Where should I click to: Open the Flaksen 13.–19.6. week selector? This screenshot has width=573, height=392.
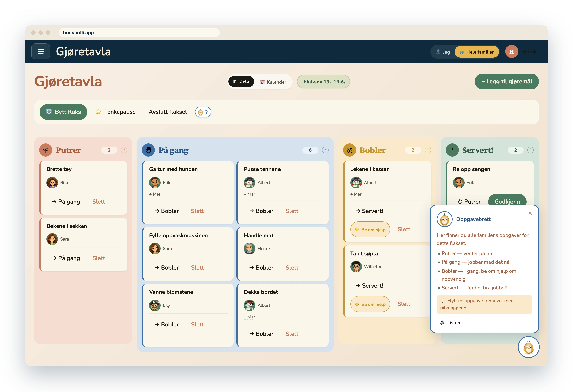323,82
